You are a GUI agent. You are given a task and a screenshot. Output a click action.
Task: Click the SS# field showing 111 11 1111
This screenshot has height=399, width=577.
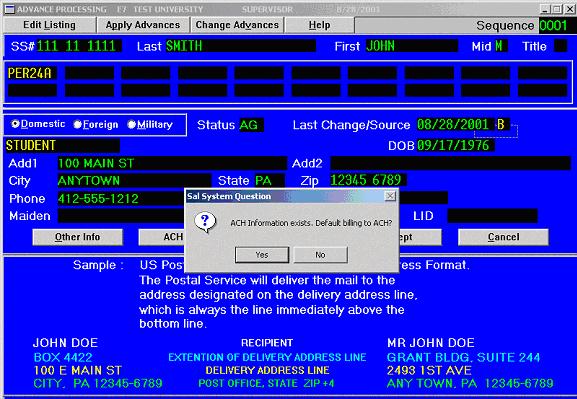tap(79, 46)
